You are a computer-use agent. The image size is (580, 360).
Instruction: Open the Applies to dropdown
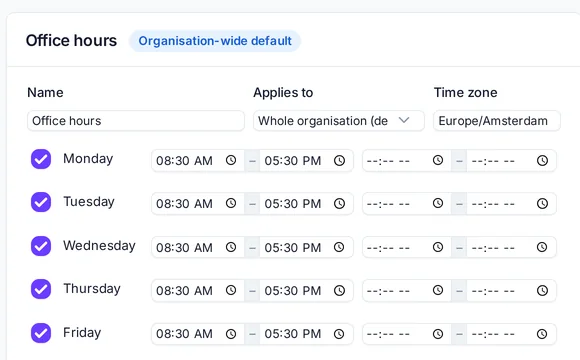pos(338,121)
